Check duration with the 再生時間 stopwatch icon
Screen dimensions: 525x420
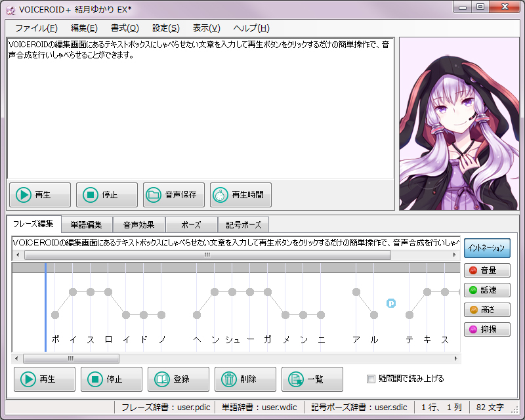point(241,195)
